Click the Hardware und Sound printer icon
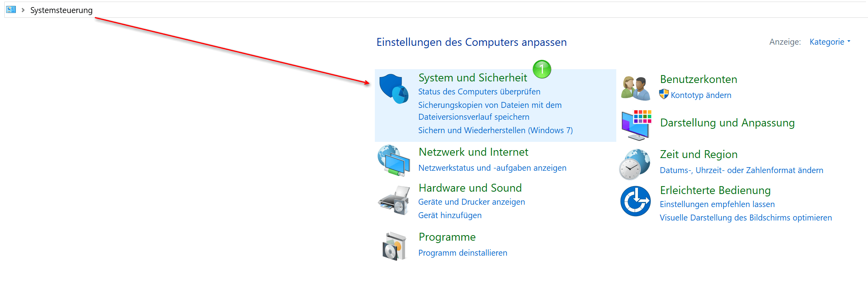Image resolution: width=868 pixels, height=294 pixels. pos(394,200)
